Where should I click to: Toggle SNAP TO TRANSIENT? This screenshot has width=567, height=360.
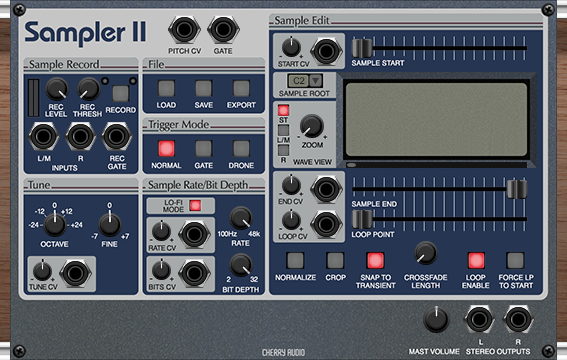point(375,260)
